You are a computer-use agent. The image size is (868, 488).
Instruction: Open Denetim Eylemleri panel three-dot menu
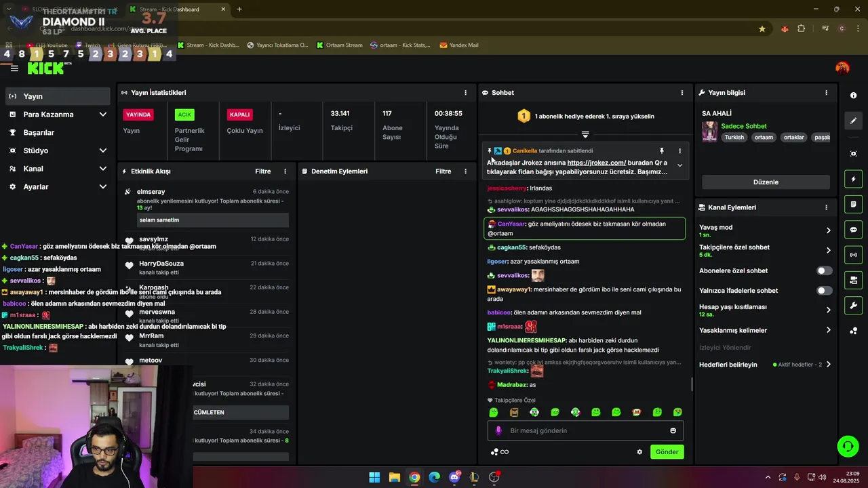tap(465, 171)
